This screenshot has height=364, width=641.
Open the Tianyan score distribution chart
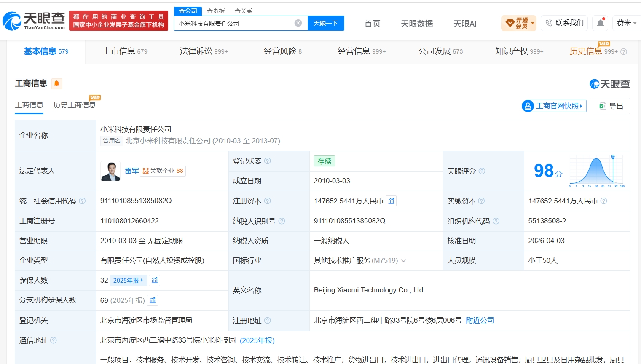click(597, 171)
